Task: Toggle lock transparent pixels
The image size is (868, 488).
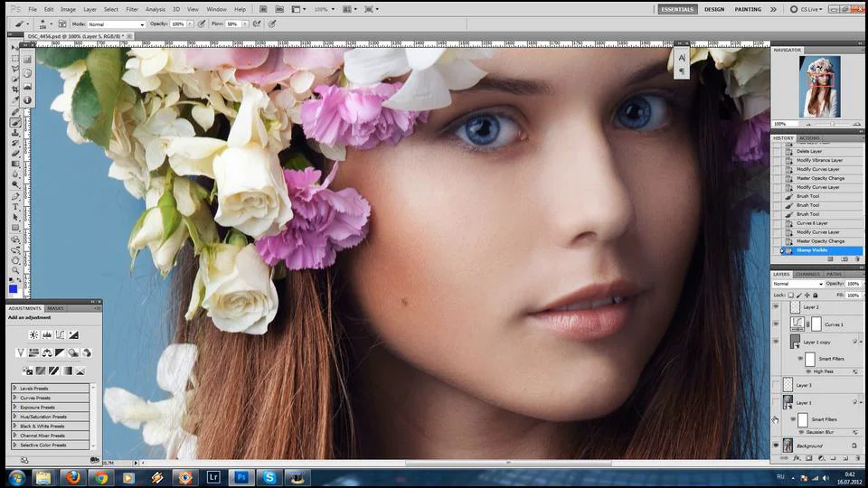Action: (790, 296)
